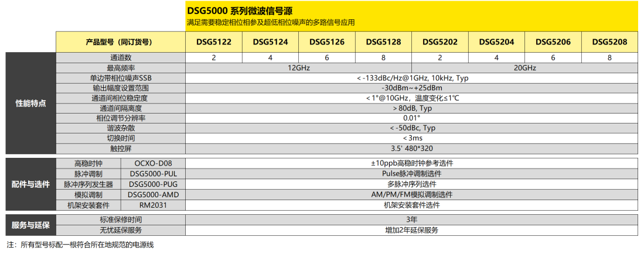Click the '性能特点' section header
Image resolution: width=644 pixels, height=254 pixels.
click(x=31, y=103)
